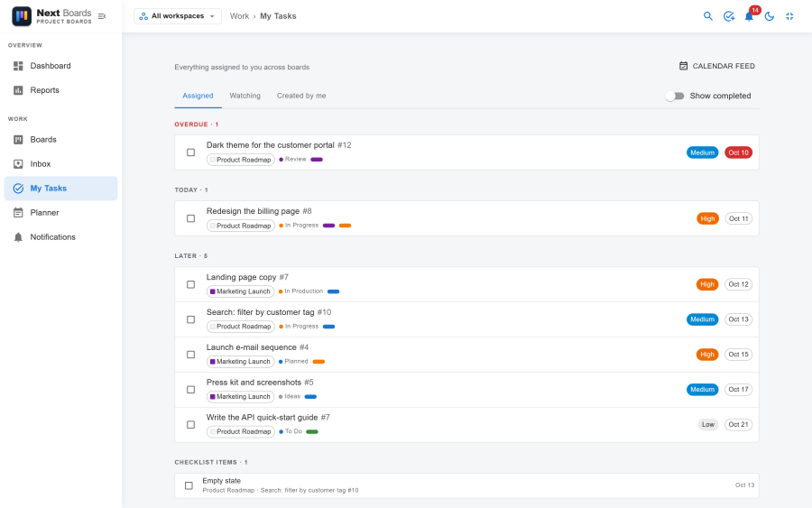The image size is (812, 508).
Task: Click the OVERDUE section header
Action: tap(197, 125)
